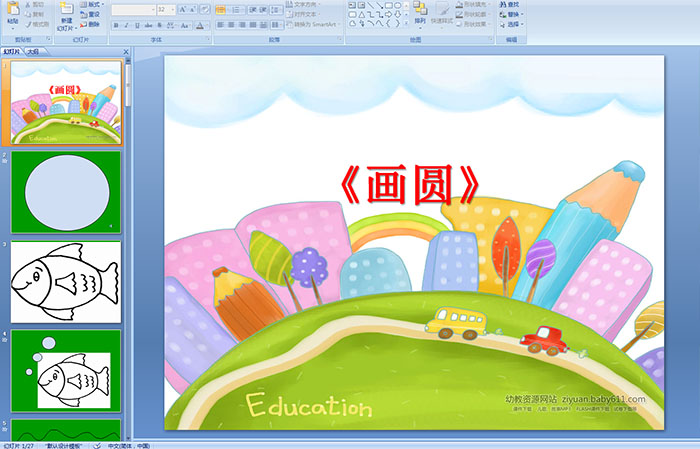
Task: Align text right in paragraph group
Action: [242, 25]
